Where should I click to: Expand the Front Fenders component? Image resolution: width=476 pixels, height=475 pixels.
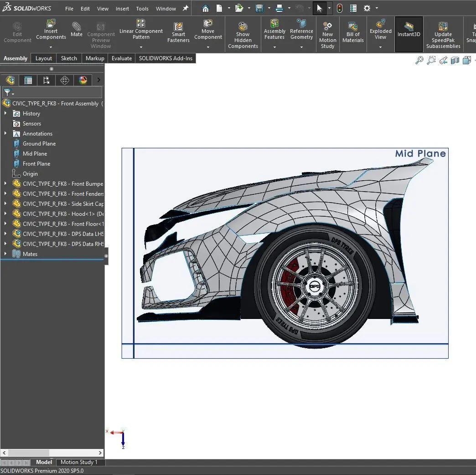coord(5,193)
